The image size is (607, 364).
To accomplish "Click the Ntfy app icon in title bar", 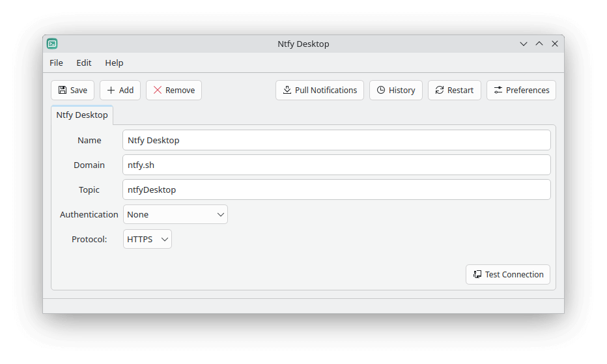I will click(52, 44).
